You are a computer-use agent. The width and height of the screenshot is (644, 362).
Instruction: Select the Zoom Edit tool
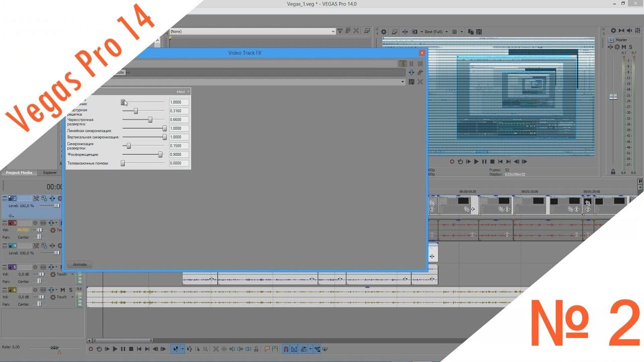(205, 349)
